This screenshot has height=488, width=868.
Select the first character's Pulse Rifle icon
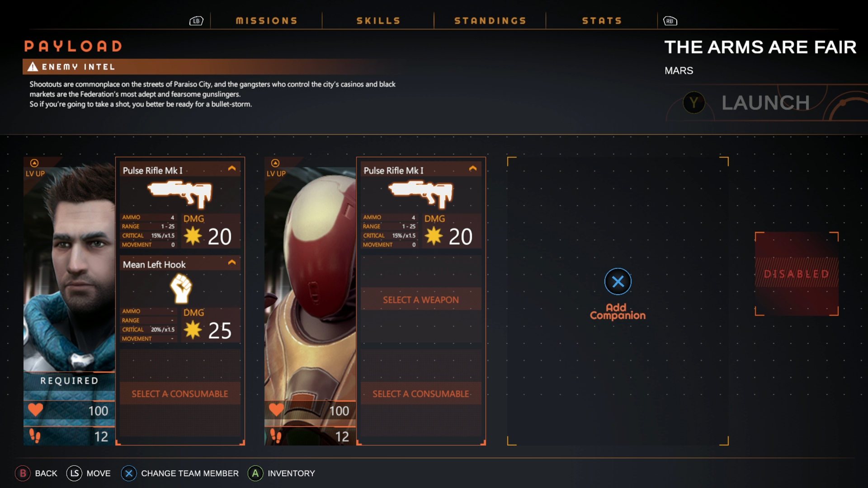pyautogui.click(x=180, y=194)
